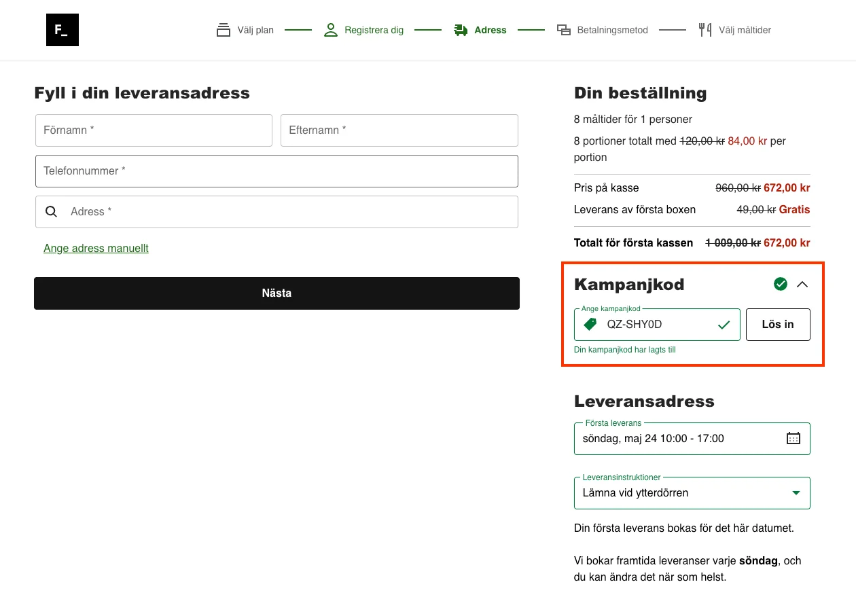Screen dimensions: 856x616
Task: Click the struck-through 49,00 kr delivery price
Action: 756,210
